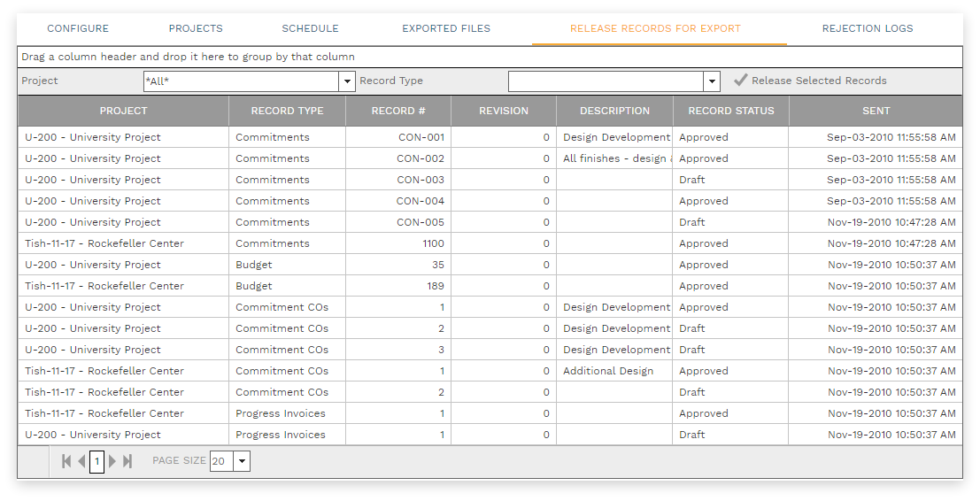Click Tish-11-17 project in record 1100 row
Viewport: 980px width, 501px height.
(104, 243)
